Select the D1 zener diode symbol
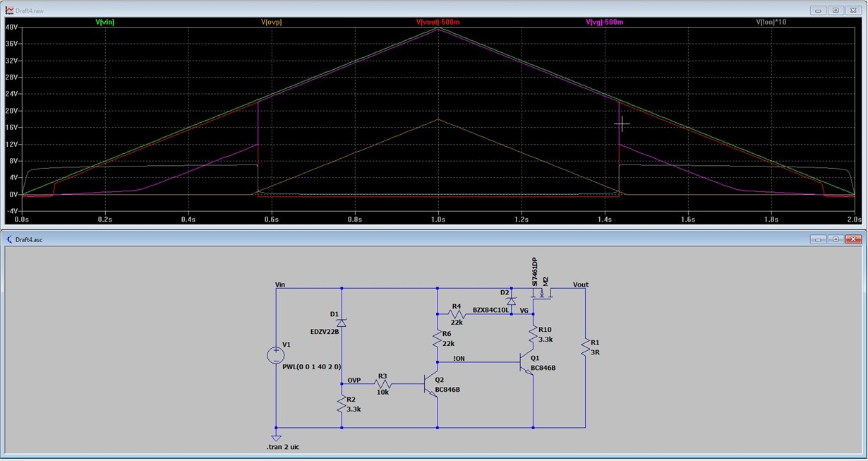The image size is (868, 461). (342, 322)
